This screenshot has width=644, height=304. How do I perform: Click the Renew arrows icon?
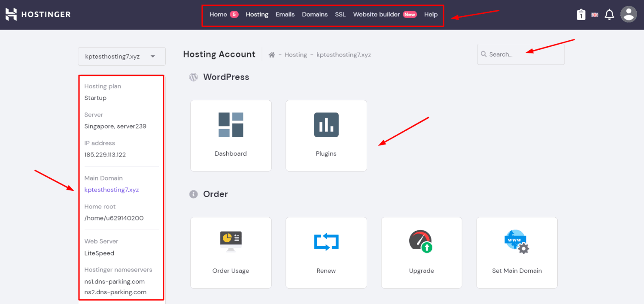click(326, 241)
